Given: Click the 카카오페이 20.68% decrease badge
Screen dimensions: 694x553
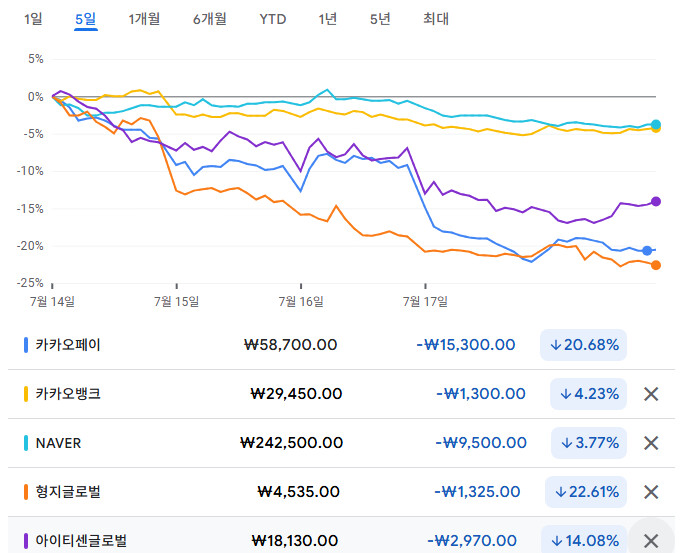Looking at the screenshot, I should pos(583,345).
